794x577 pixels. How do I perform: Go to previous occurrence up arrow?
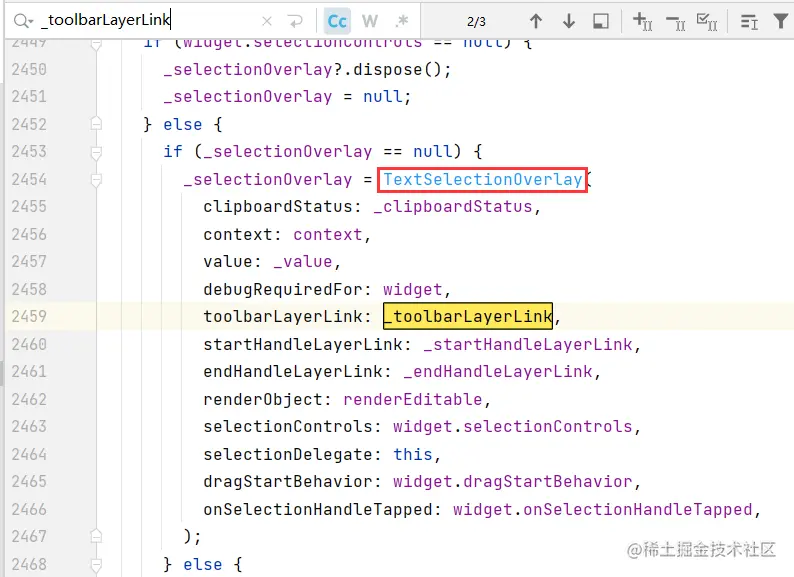point(536,21)
